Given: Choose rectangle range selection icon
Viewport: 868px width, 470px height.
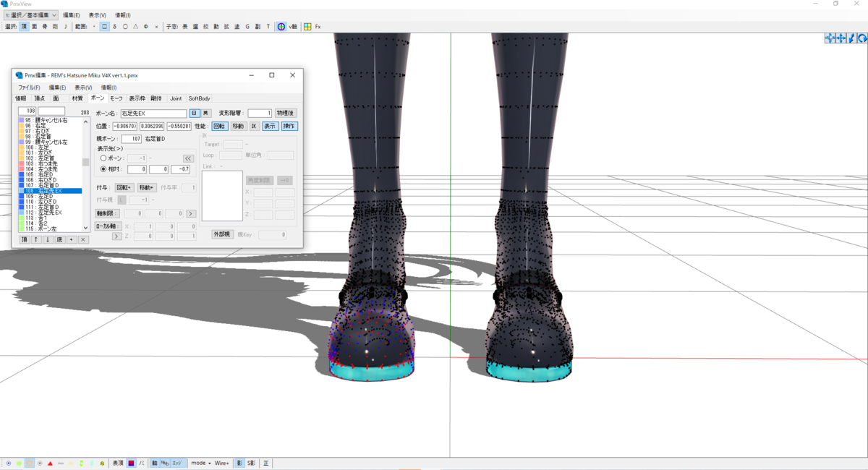Looking at the screenshot, I should click(104, 27).
